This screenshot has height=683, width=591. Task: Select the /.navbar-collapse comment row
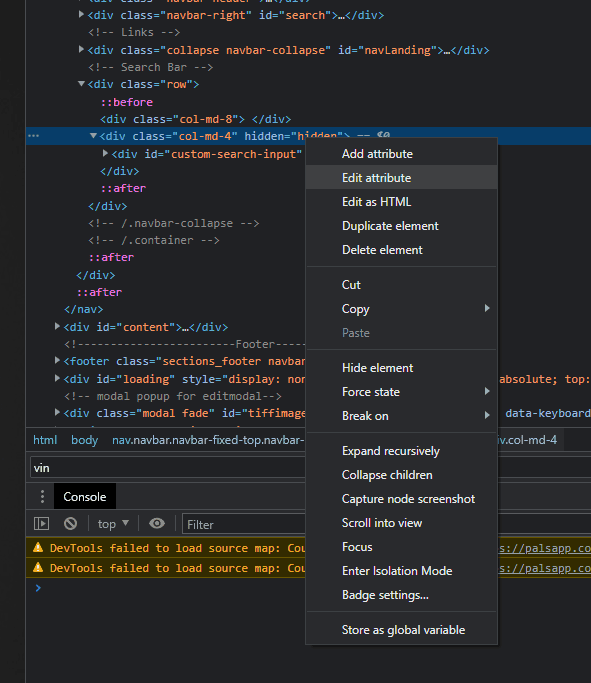(x=174, y=223)
